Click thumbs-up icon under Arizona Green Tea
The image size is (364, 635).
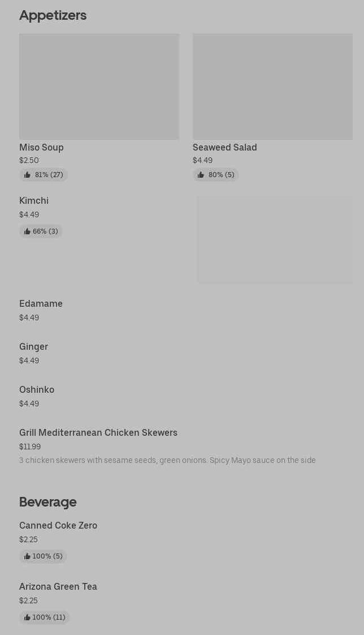coord(27,617)
